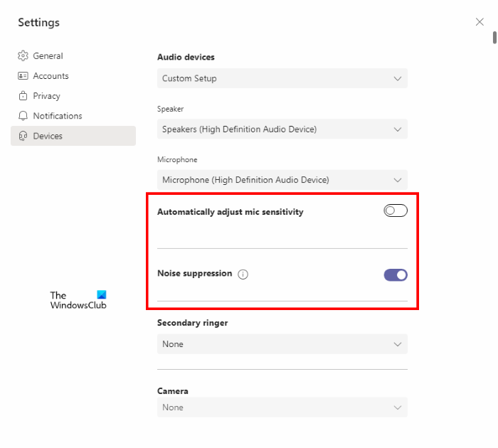Open the Privacy settings section
This screenshot has width=498, height=448.
(46, 96)
